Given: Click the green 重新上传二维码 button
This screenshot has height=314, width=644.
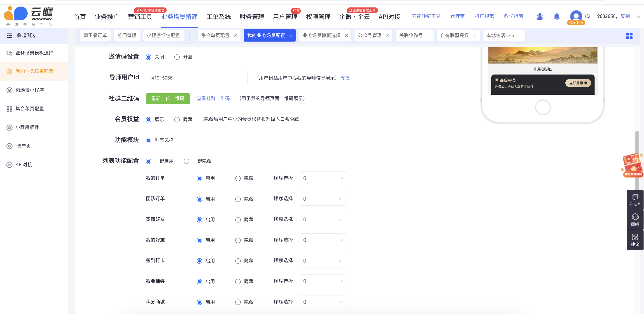Looking at the screenshot, I should point(168,98).
